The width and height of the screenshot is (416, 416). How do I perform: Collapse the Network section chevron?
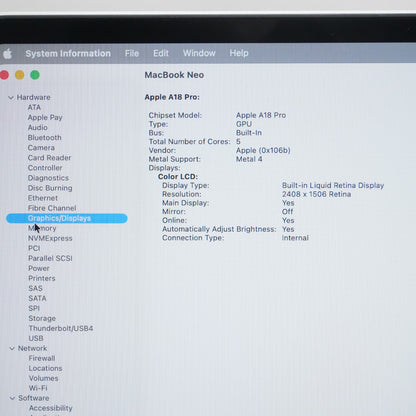click(x=12, y=348)
